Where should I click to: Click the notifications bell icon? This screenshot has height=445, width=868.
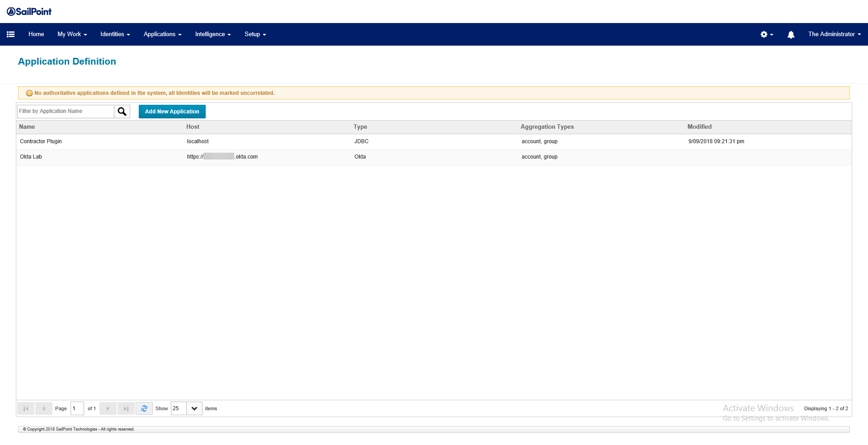791,34
